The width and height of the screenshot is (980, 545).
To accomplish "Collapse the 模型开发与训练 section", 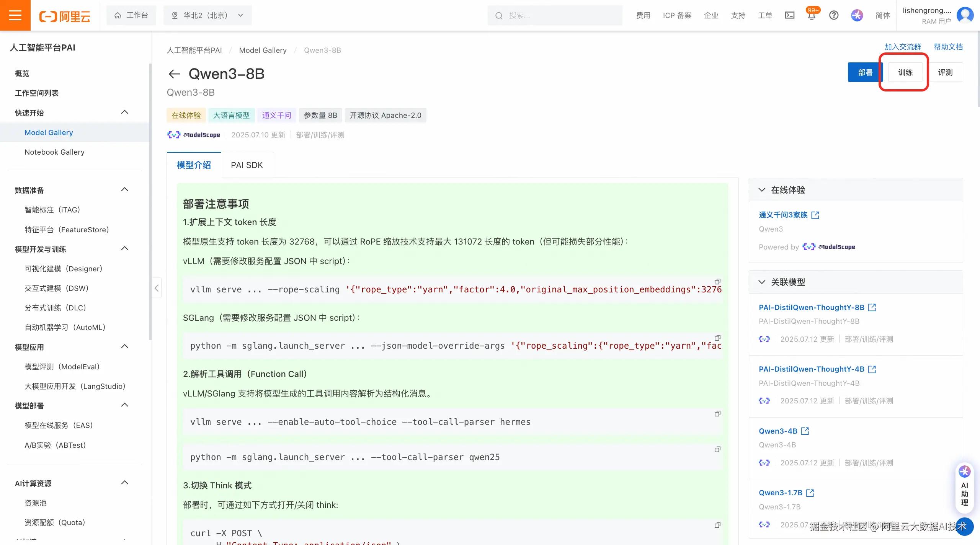I will click(x=125, y=248).
